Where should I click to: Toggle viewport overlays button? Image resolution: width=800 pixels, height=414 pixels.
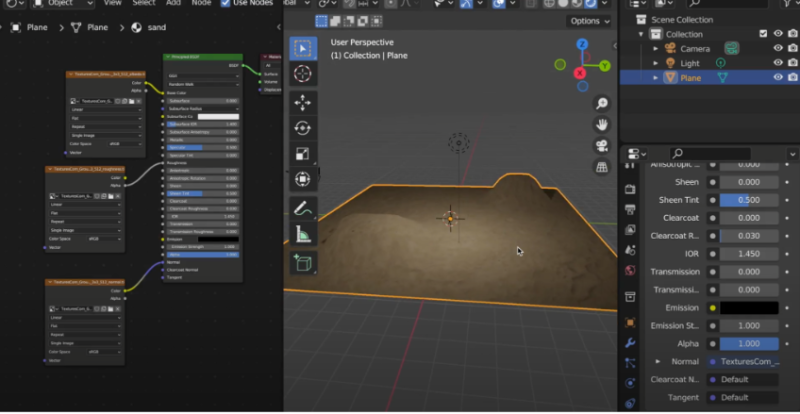[499, 4]
